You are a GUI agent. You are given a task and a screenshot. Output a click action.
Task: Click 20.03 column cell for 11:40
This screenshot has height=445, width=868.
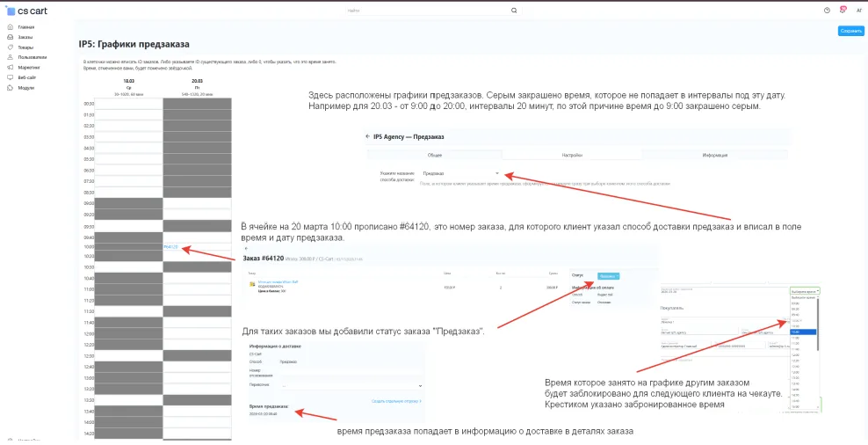pos(197,323)
